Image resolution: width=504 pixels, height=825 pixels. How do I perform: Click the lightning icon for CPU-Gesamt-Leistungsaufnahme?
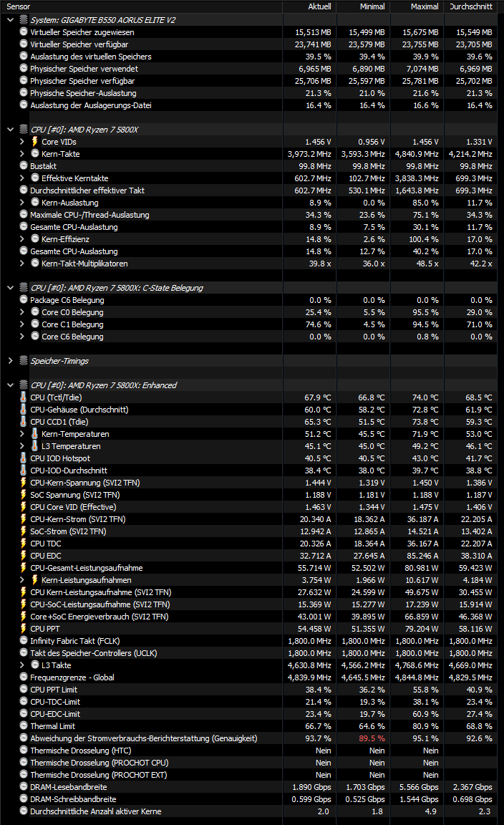23,568
